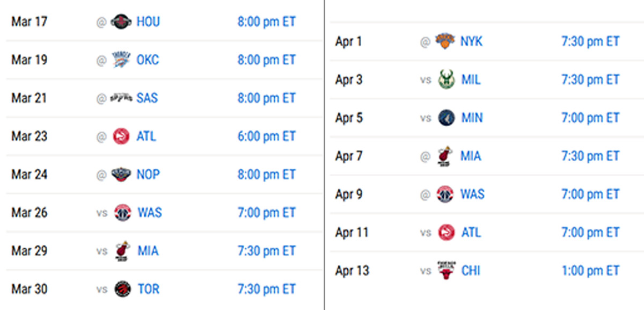Select the Apr 11 date row

click(x=352, y=233)
